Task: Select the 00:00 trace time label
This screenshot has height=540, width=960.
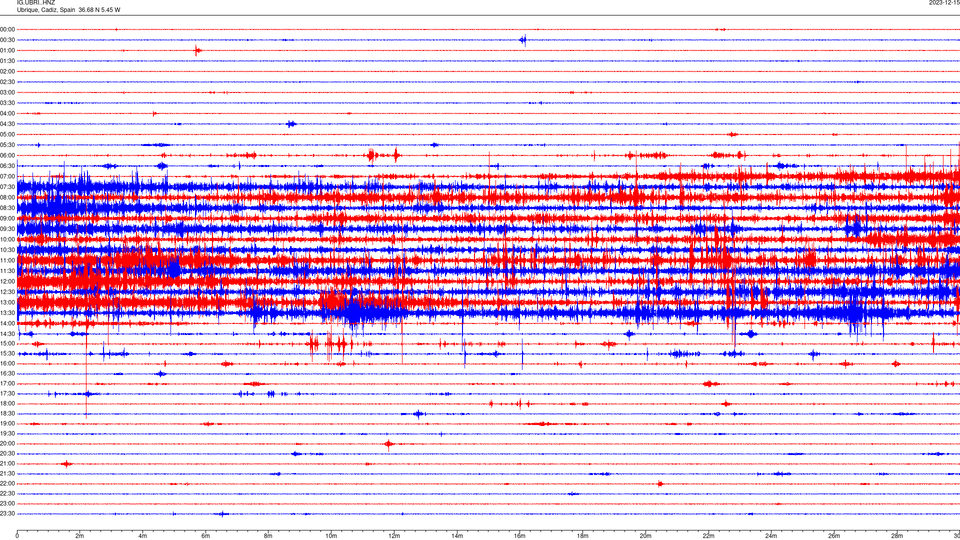Action: click(x=7, y=29)
